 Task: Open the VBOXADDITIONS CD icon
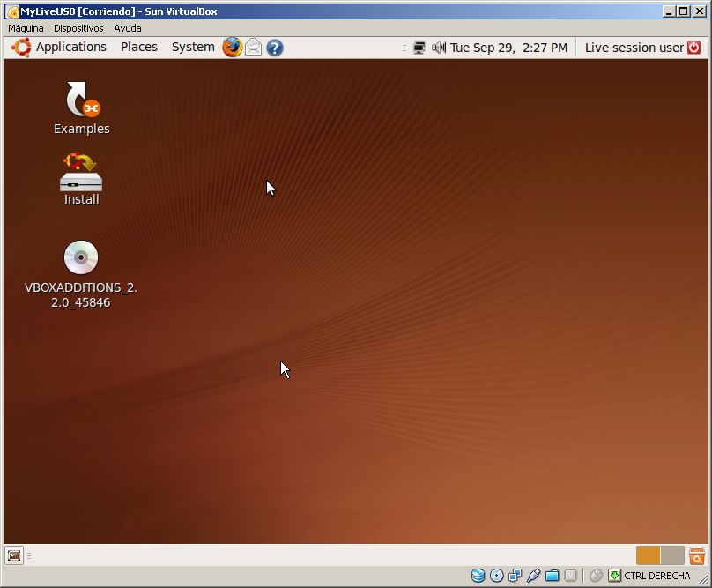pyautogui.click(x=81, y=274)
